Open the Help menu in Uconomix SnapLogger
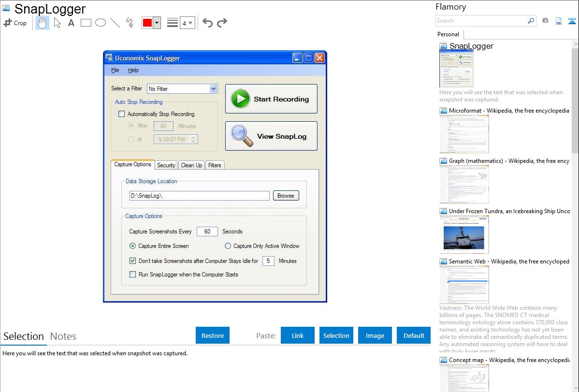This screenshot has height=392, width=579. coord(133,70)
